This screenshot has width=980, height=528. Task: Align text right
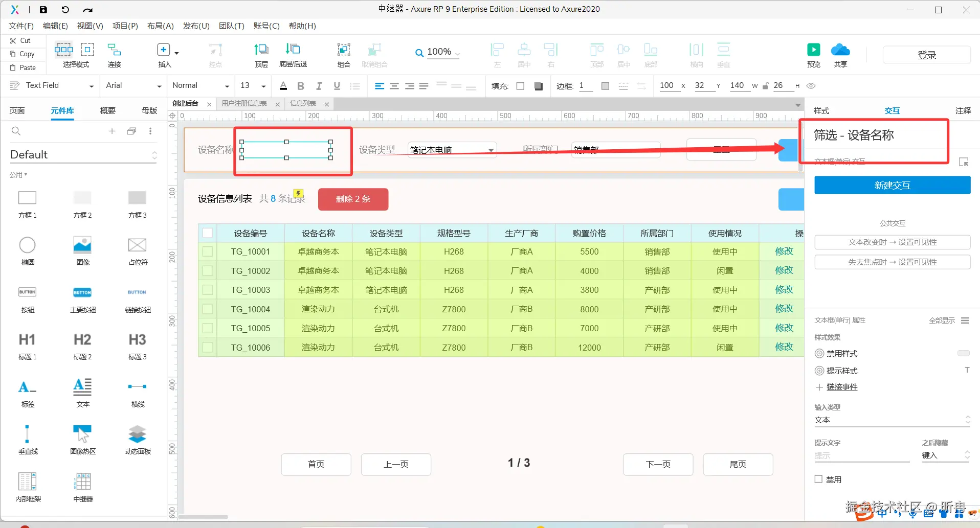(410, 86)
